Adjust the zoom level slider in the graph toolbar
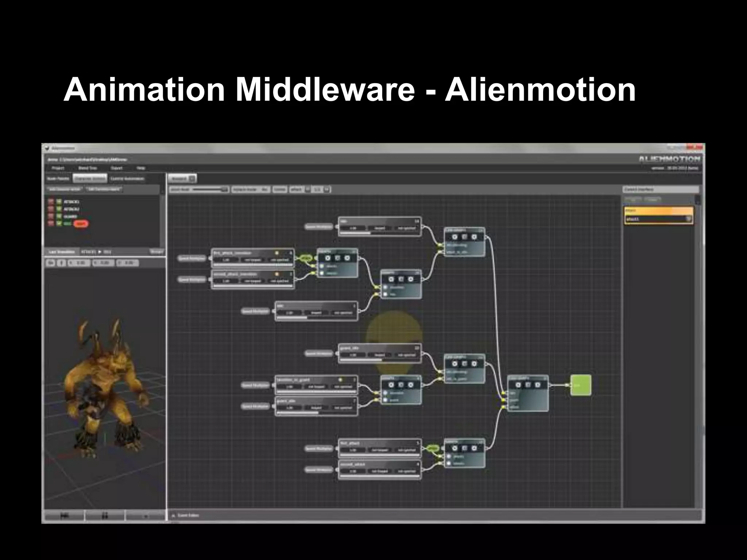This screenshot has height=560, width=747. pos(208,190)
